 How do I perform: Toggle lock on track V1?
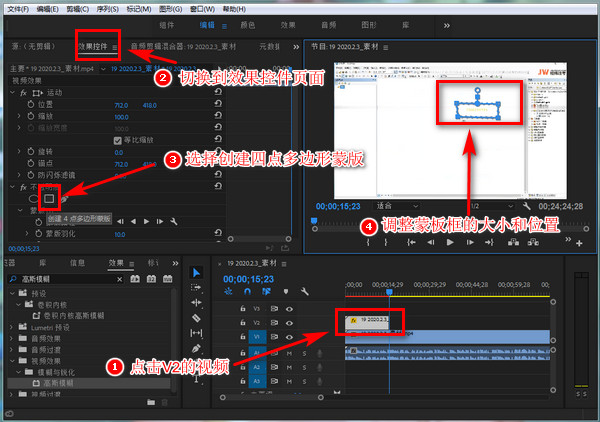tap(243, 337)
